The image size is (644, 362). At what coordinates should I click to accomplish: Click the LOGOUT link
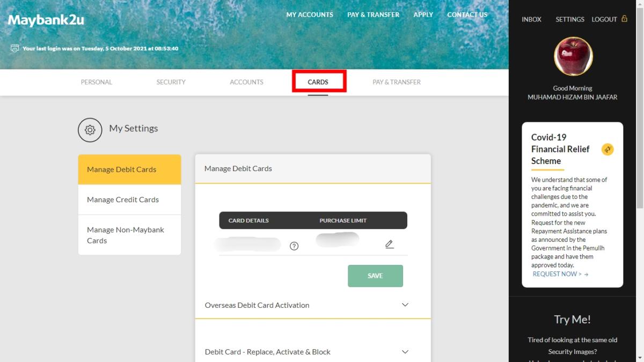[x=604, y=19]
